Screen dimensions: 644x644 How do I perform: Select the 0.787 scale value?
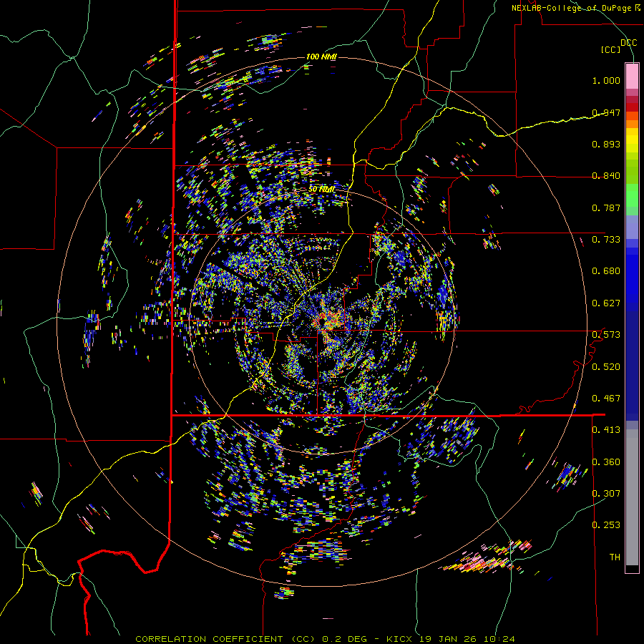606,208
